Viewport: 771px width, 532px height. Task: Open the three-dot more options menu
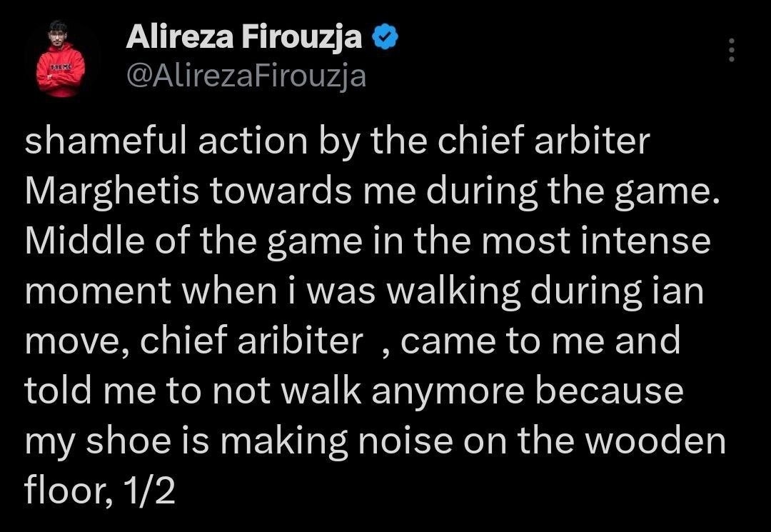[x=730, y=51]
